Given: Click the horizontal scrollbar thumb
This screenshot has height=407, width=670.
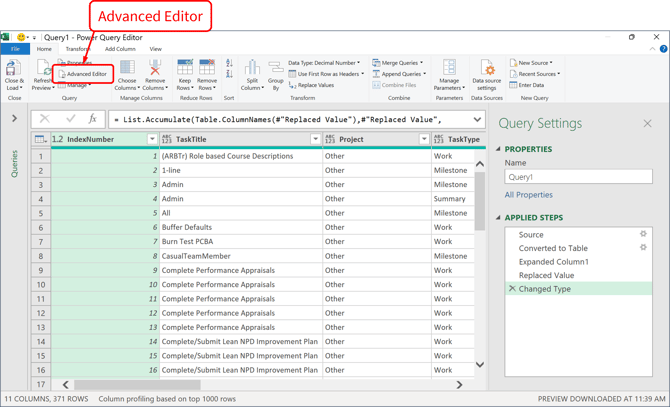Looking at the screenshot, I should (137, 385).
